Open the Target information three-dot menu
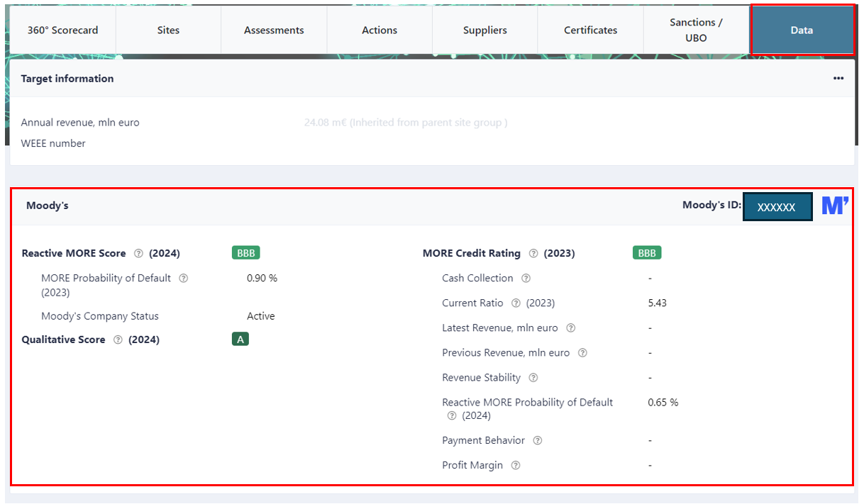This screenshot has height=504, width=864. pos(838,79)
